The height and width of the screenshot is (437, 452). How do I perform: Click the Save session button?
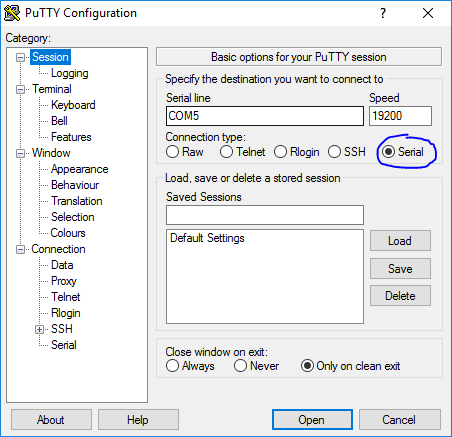pyautogui.click(x=400, y=269)
